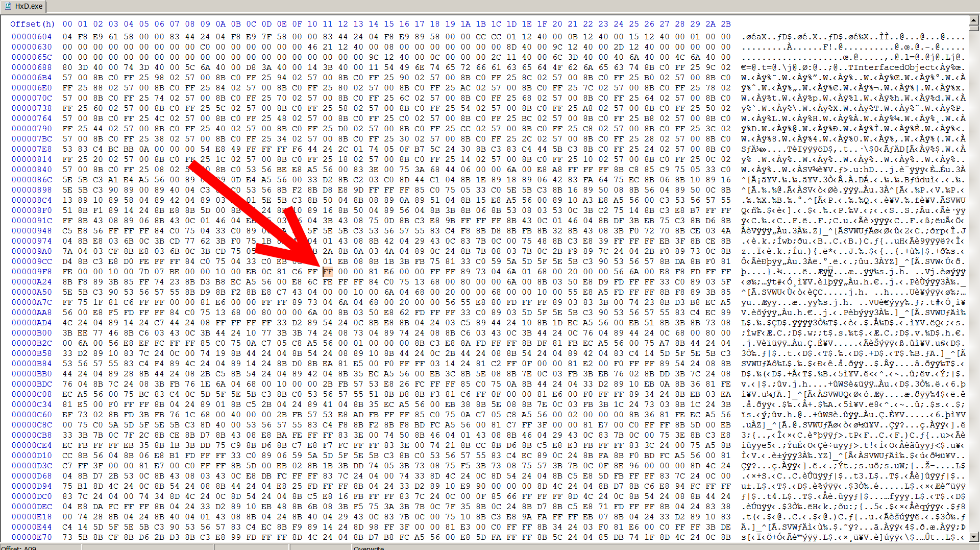Image resolution: width=980 pixels, height=550 pixels.
Task: Click offset row 00000A24
Action: (32, 282)
